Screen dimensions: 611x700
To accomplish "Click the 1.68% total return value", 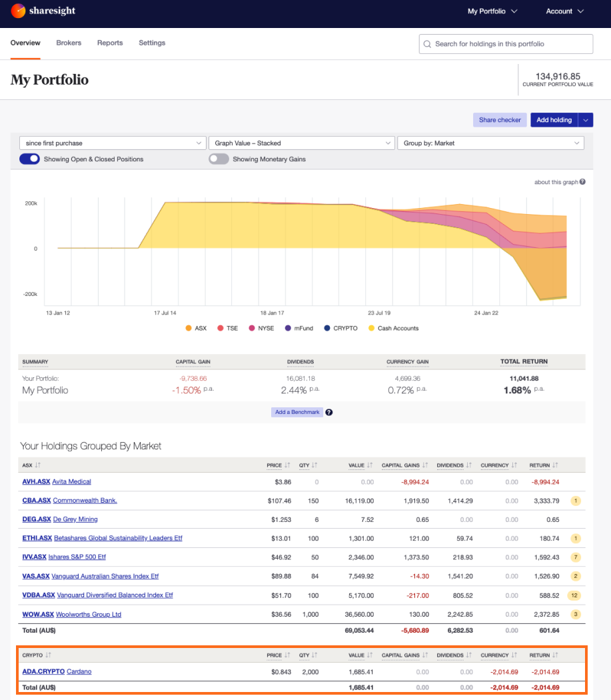I will coord(517,390).
